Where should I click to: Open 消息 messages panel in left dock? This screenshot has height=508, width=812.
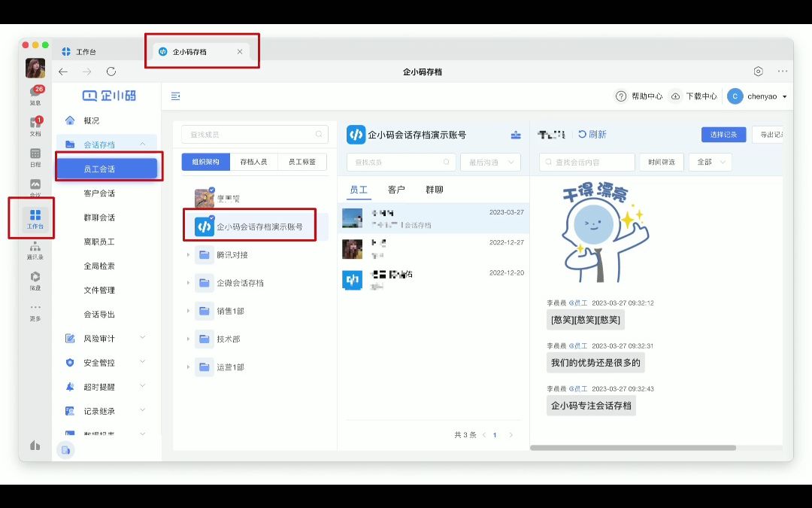coord(34,94)
